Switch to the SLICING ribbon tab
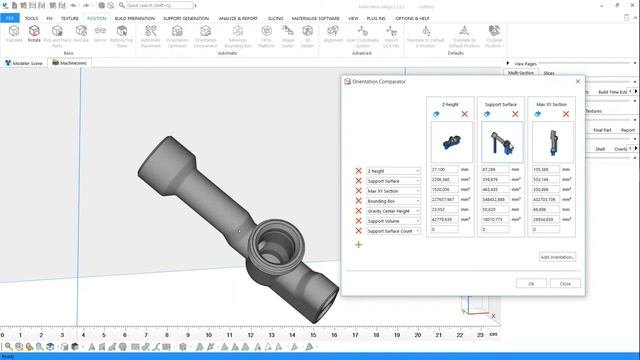Screen dimensions: 640x360 (x=276, y=18)
